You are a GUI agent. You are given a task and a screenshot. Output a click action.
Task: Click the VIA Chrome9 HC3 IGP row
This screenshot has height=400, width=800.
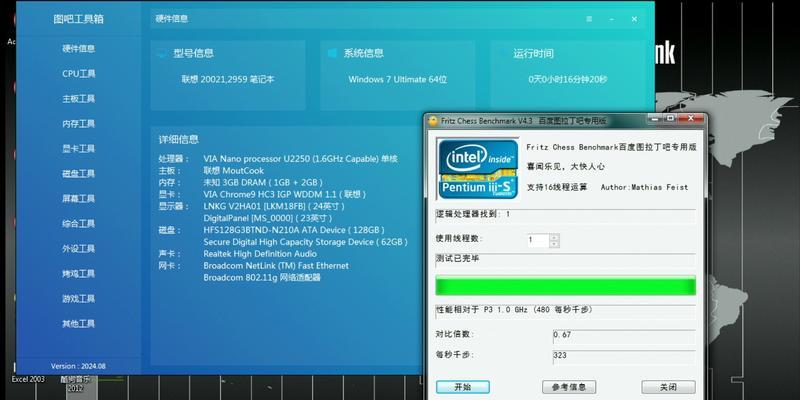[x=284, y=194]
